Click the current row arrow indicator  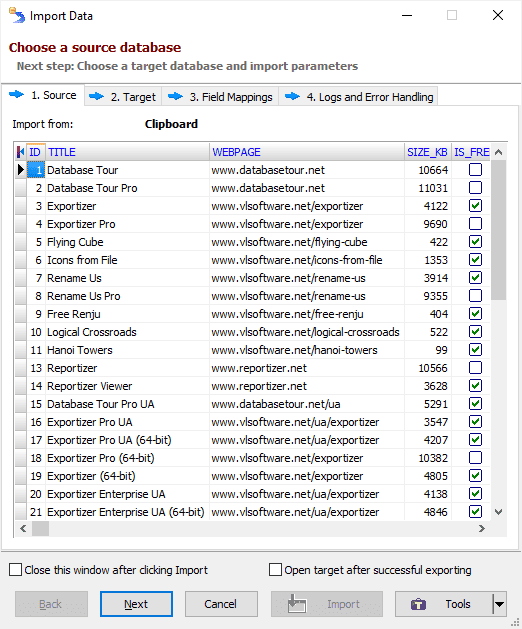tap(20, 170)
